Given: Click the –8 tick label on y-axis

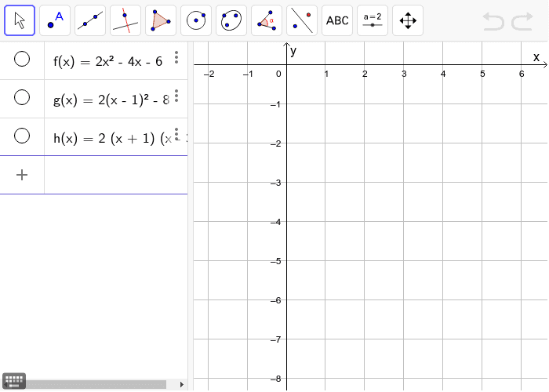Looking at the screenshot, I should pyautogui.click(x=275, y=379).
